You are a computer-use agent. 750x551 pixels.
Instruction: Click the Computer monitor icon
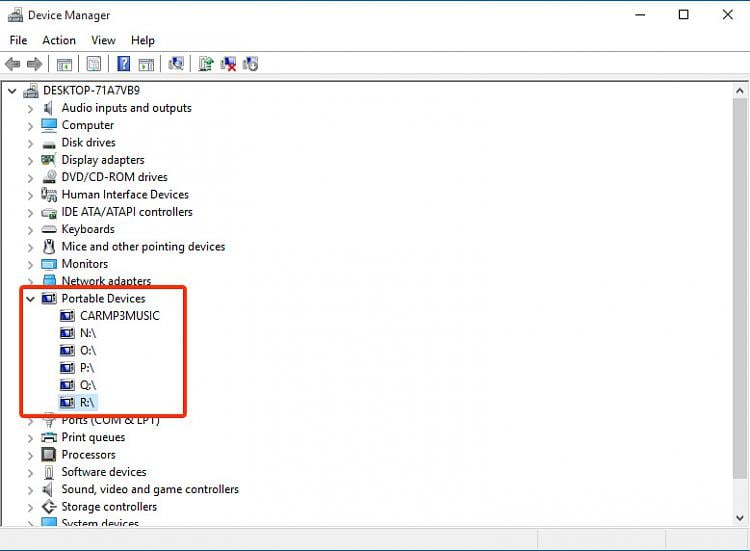point(49,125)
